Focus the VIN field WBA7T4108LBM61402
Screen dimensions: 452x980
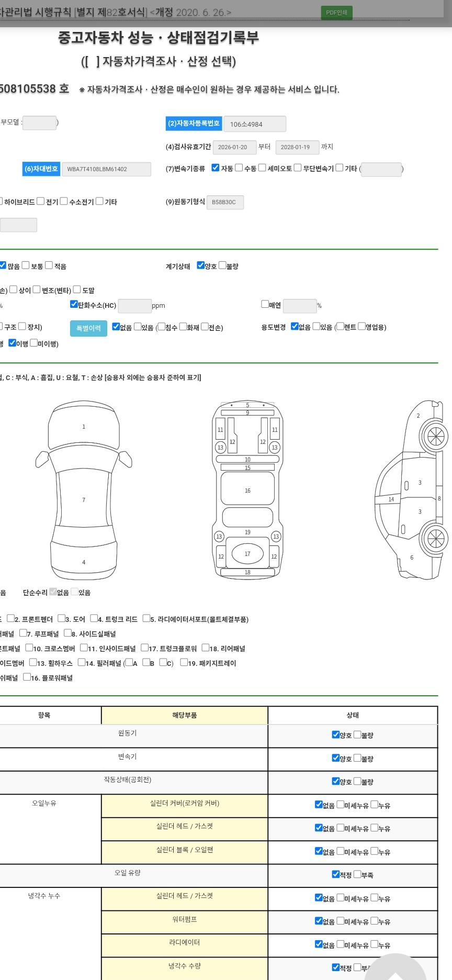[x=106, y=169]
